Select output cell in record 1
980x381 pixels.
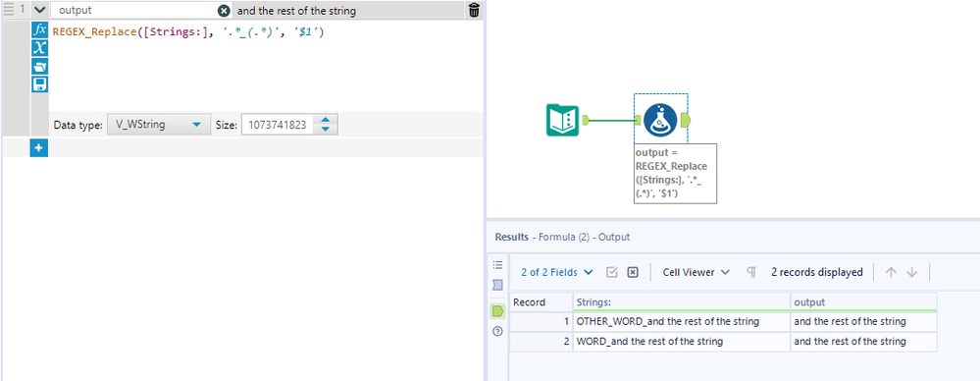click(x=863, y=321)
